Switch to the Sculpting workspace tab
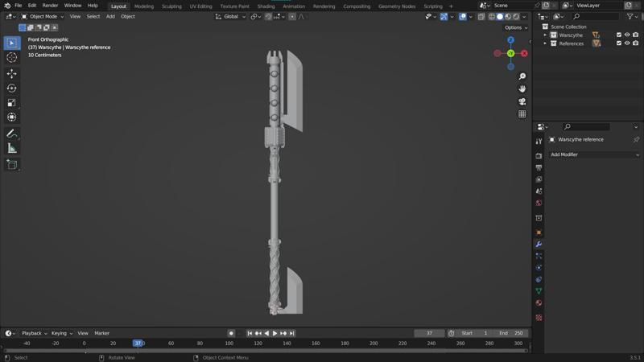 [171, 6]
